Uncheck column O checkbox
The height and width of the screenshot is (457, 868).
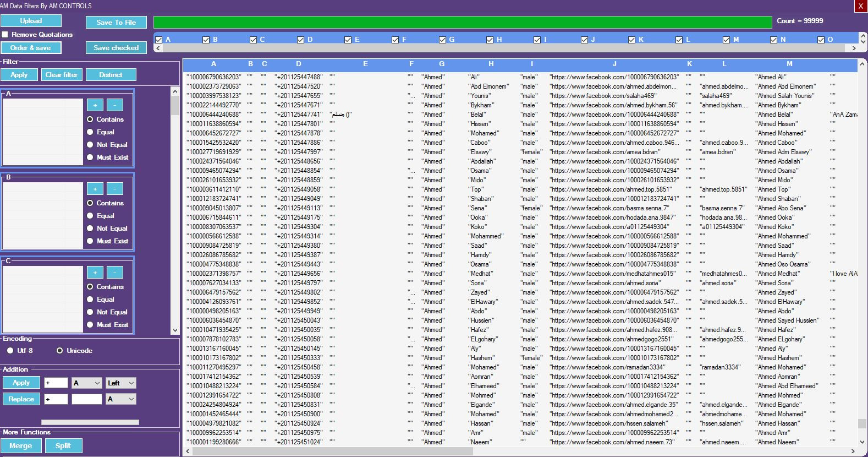pos(821,40)
